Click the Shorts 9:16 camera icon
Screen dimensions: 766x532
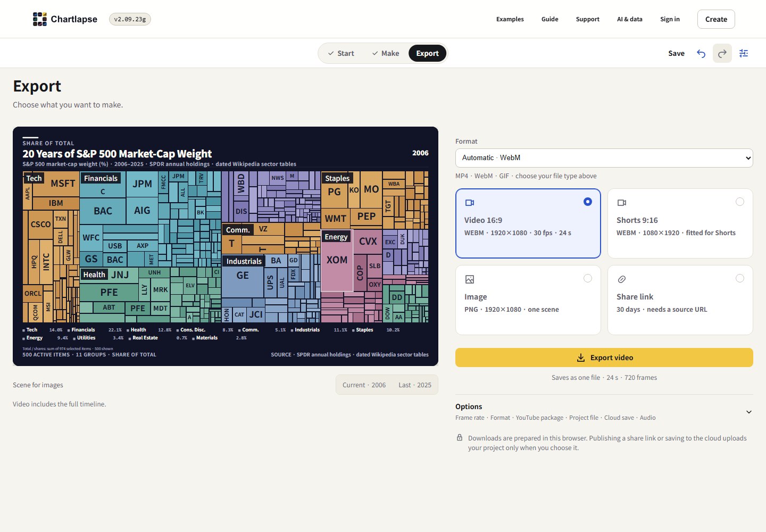[622, 203]
